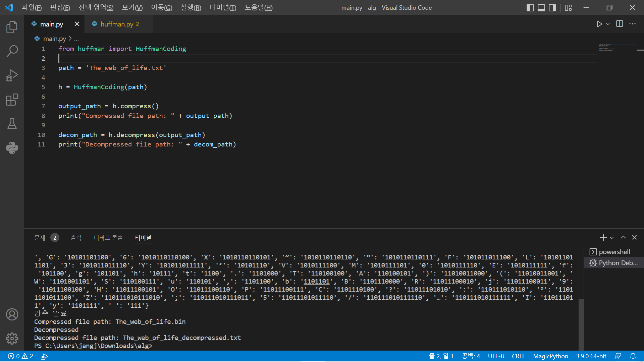Click the errors and warnings indicator
The height and width of the screenshot is (362, 644).
click(20, 356)
